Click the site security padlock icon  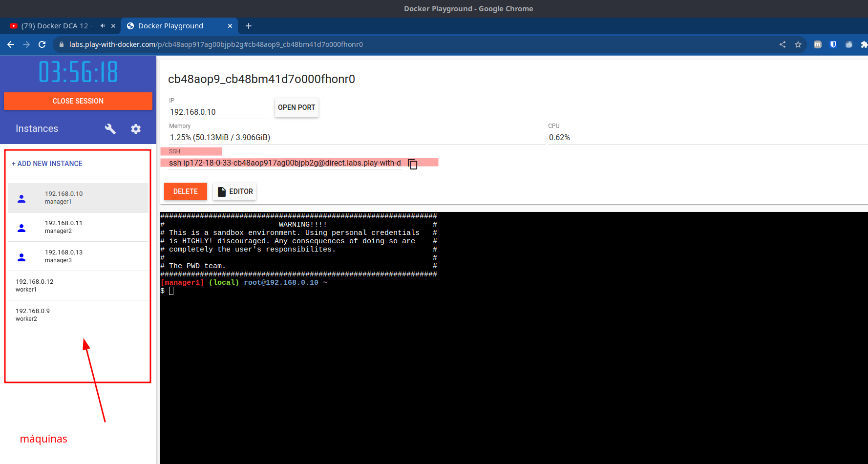point(61,44)
